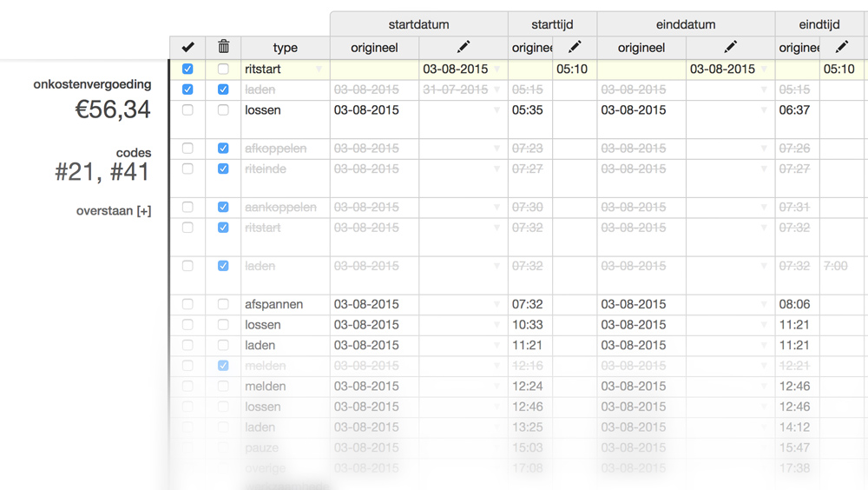Untick the delete checkbox for aankoppelen row

tap(223, 207)
